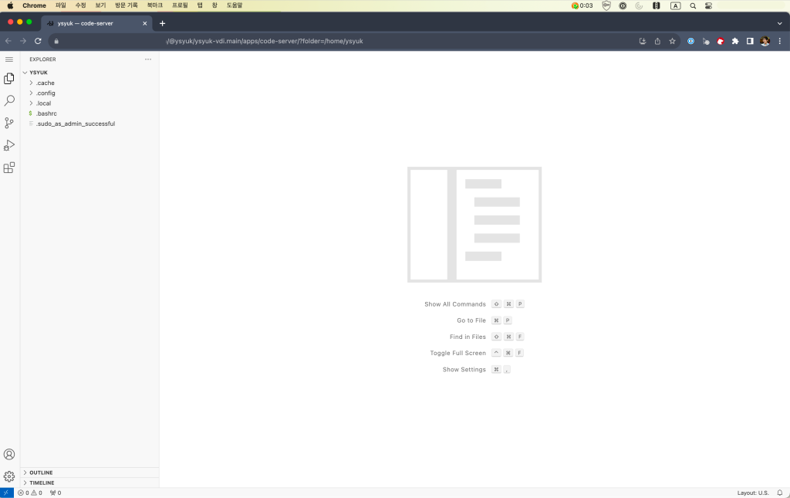Open Explorer's Views and More Actions menu
The height and width of the screenshot is (498, 790).
click(x=148, y=59)
